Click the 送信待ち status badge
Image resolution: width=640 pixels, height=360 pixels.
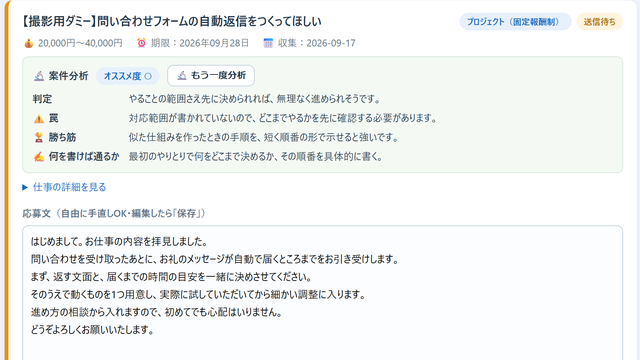pyautogui.click(x=599, y=22)
